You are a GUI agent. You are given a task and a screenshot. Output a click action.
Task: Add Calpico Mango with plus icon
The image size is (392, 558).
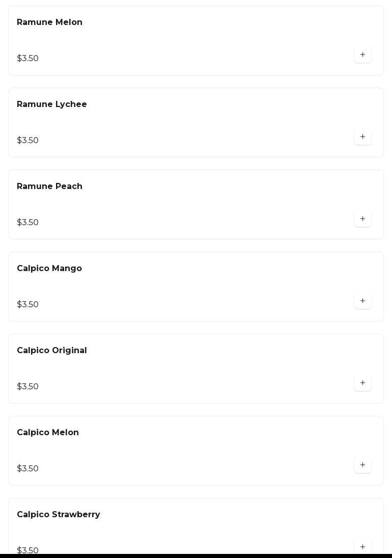tap(362, 301)
